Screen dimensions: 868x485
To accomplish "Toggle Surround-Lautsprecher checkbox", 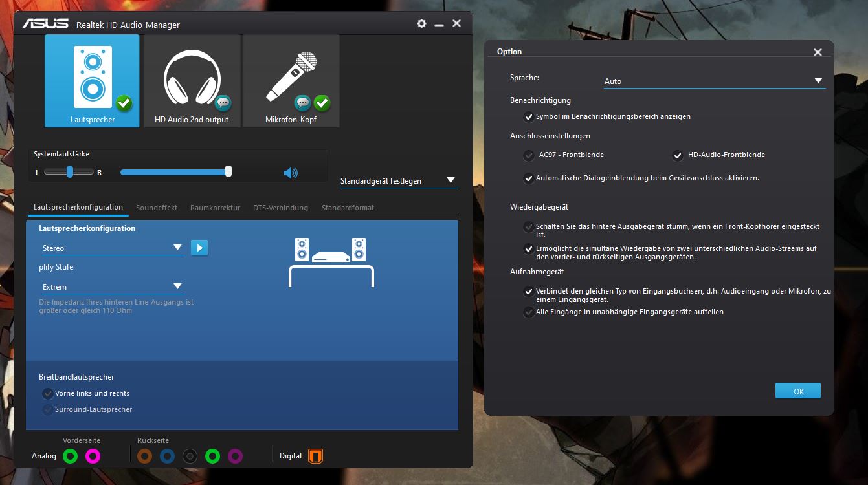I will tap(47, 410).
